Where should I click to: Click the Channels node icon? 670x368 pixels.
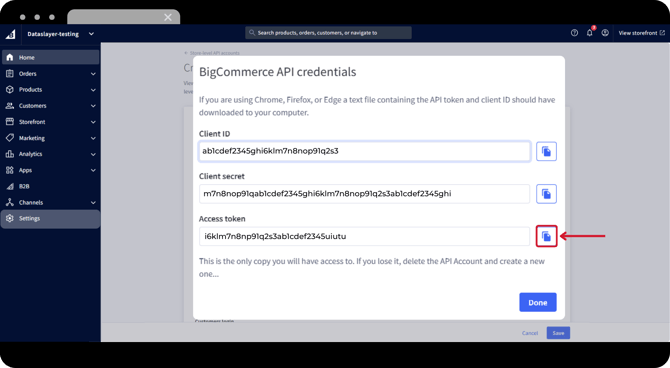pos(10,202)
